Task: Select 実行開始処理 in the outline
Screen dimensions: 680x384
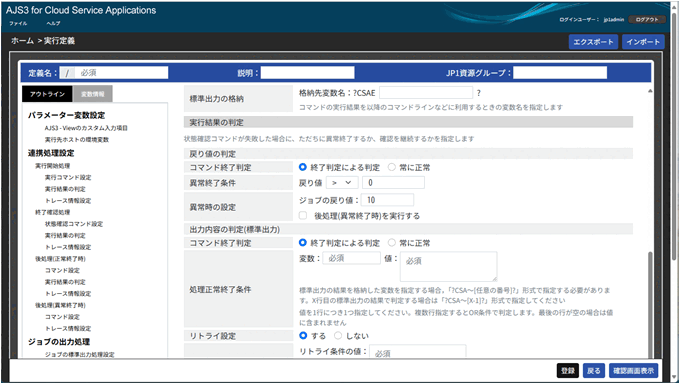Action: [x=52, y=166]
